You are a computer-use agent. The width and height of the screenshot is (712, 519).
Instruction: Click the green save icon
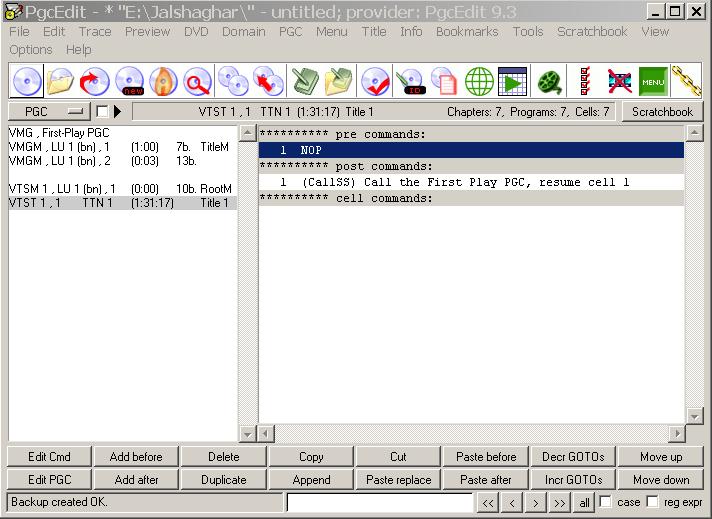pyautogui.click(x=305, y=81)
